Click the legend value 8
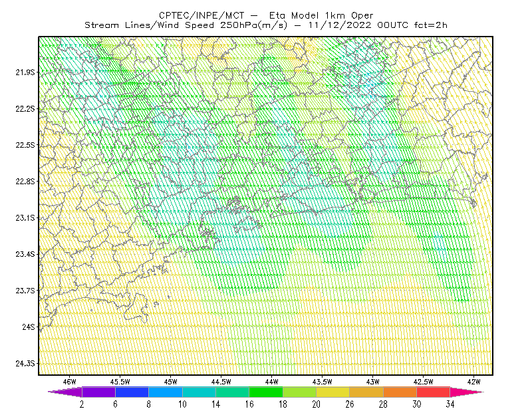This screenshot has height=411, width=532. (148, 404)
